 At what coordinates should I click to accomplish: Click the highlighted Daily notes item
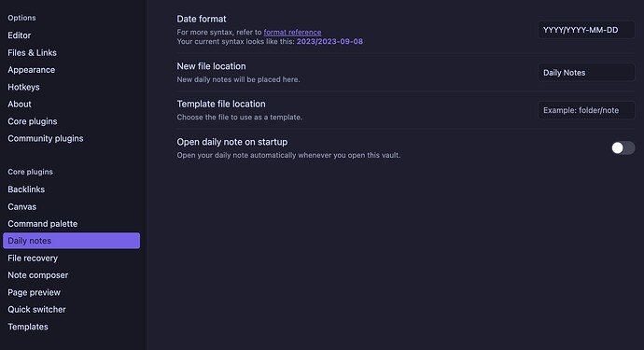coord(72,241)
